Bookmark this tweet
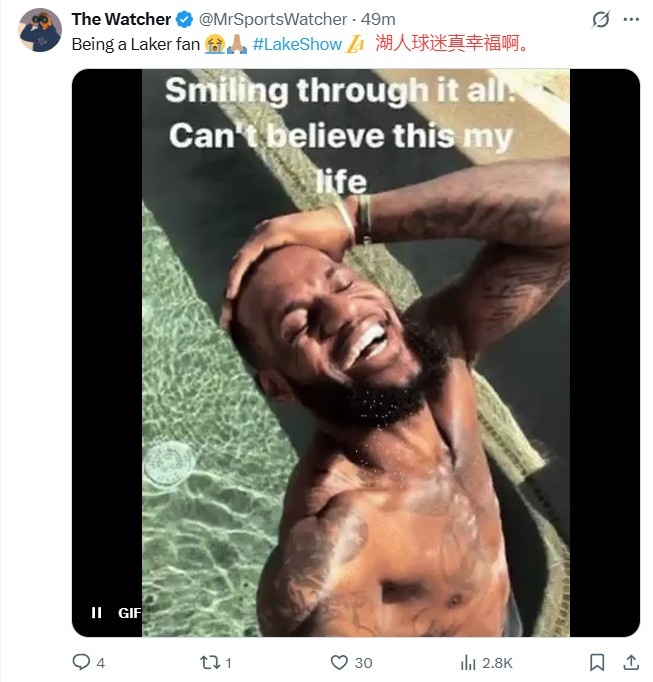 point(597,662)
